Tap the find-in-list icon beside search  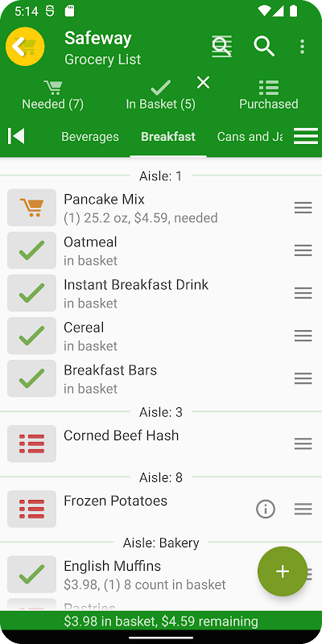[x=222, y=47]
